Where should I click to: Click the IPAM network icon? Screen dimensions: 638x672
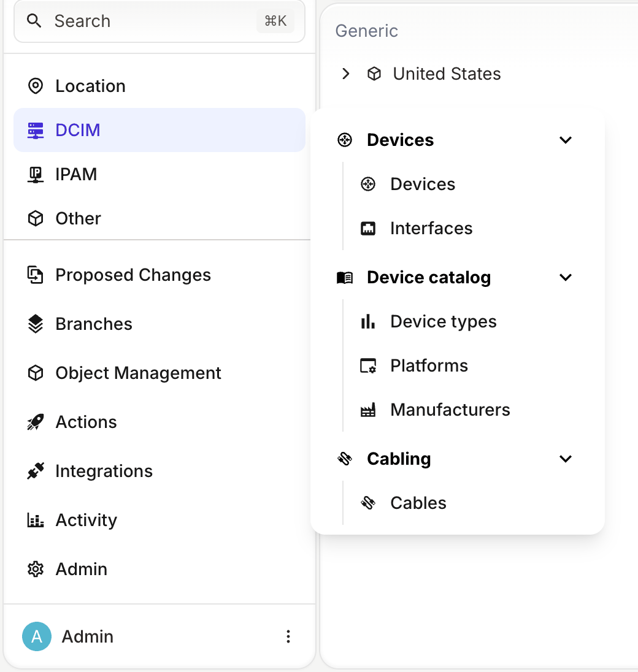(x=36, y=174)
